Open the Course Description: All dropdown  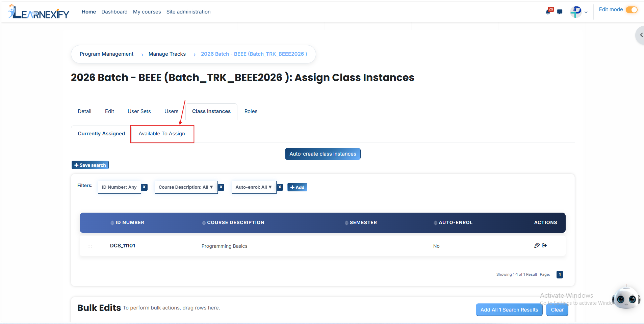click(186, 187)
